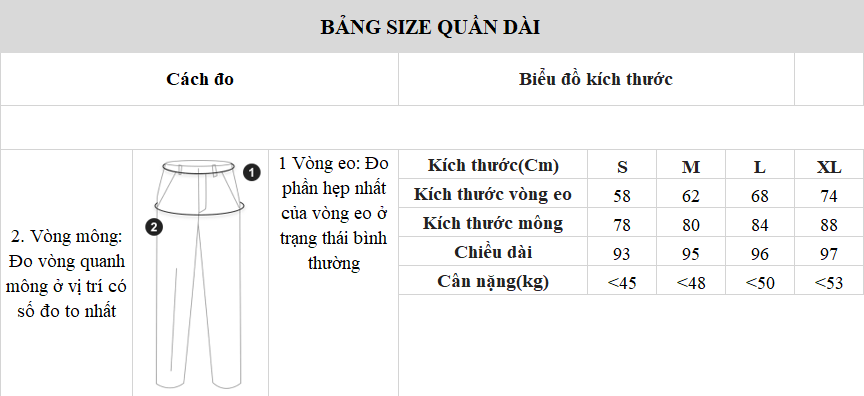Click the Cách đo header cell
Viewport: 864px width, 396px height.
pyautogui.click(x=199, y=79)
